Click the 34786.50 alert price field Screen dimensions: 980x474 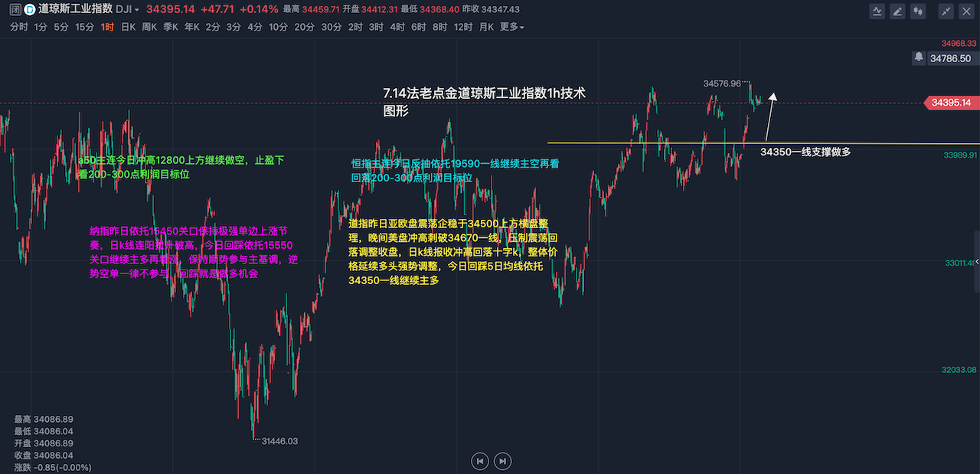[x=950, y=58]
